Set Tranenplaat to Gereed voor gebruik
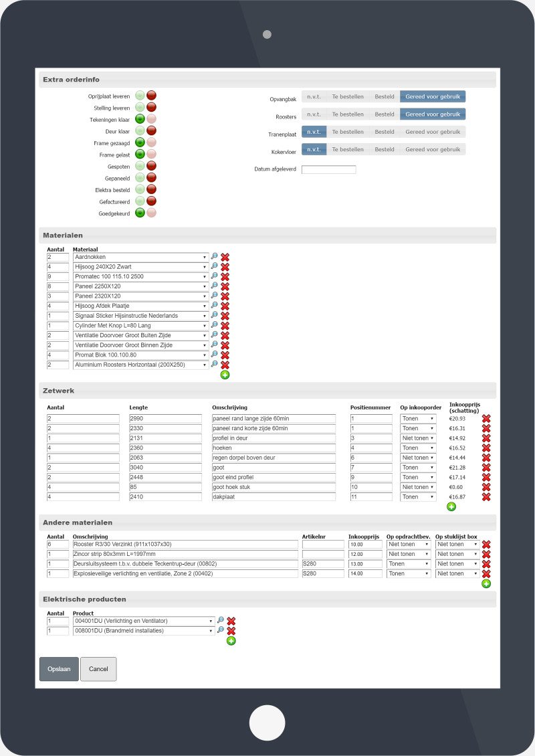535x756 pixels. 433,132
